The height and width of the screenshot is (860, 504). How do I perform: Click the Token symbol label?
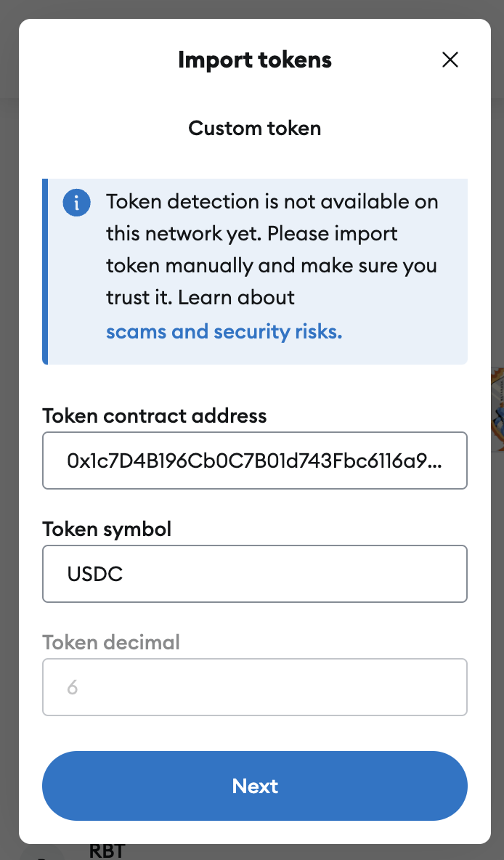107,529
